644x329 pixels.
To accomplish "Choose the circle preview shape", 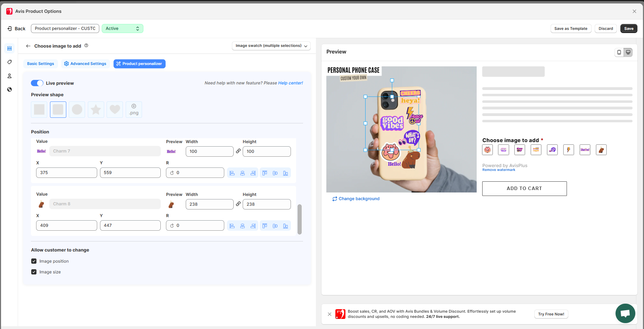I will 77,110.
